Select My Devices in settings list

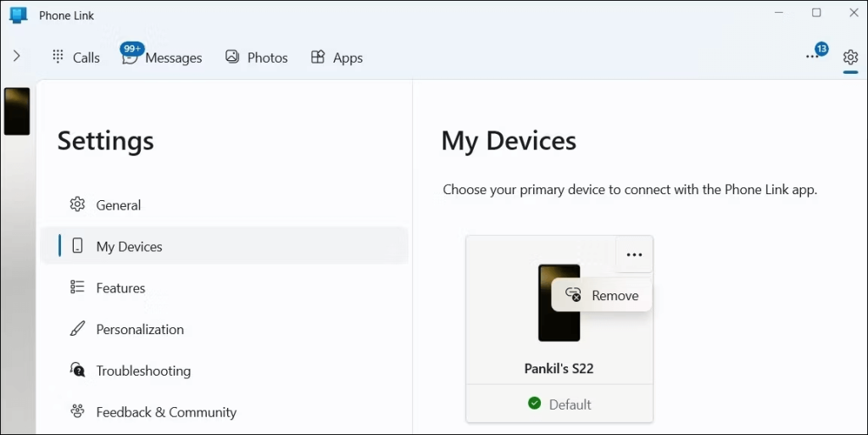(224, 246)
